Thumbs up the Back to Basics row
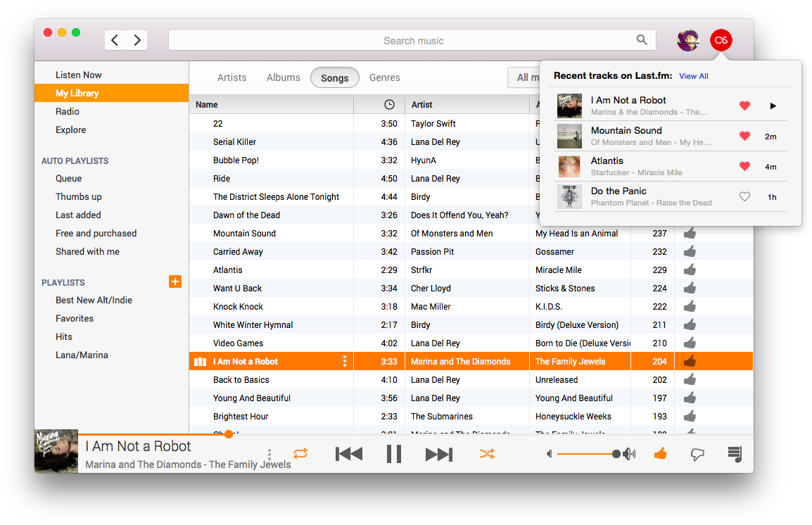This screenshot has width=812, height=525. [690, 379]
